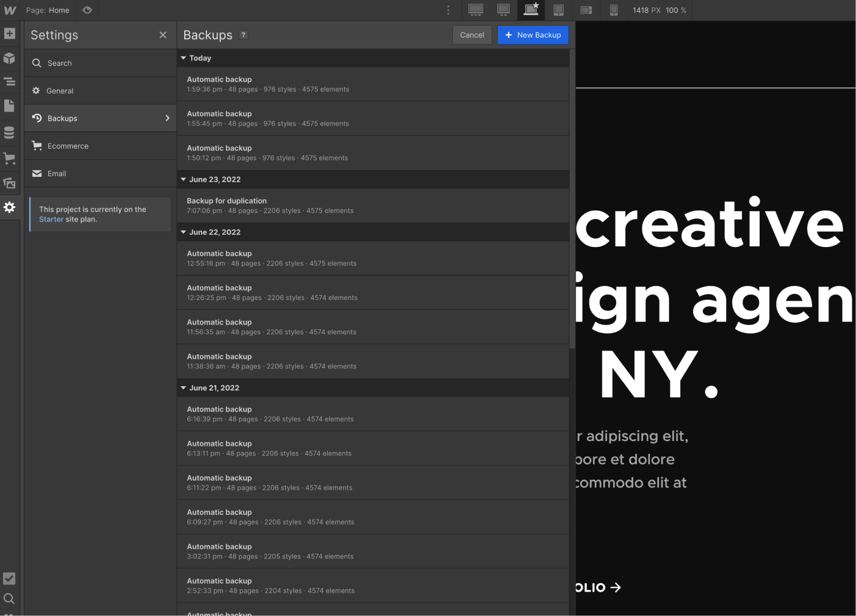Select the 6:11:22 pm automatic backup

[x=373, y=482]
